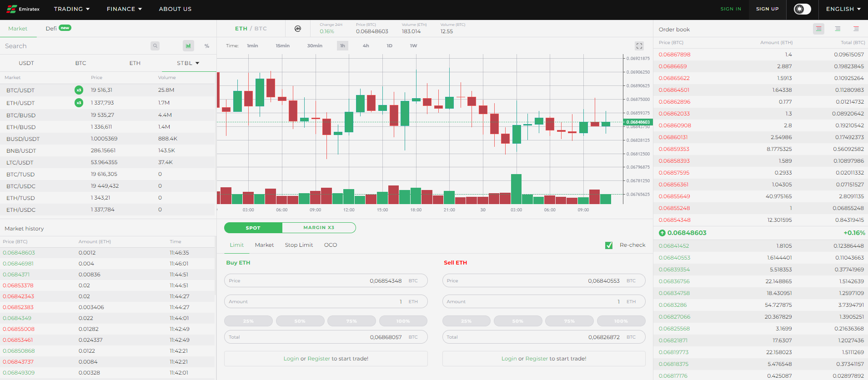Expand the chart to fullscreen
Viewport: 868px width, 380px height.
click(639, 46)
